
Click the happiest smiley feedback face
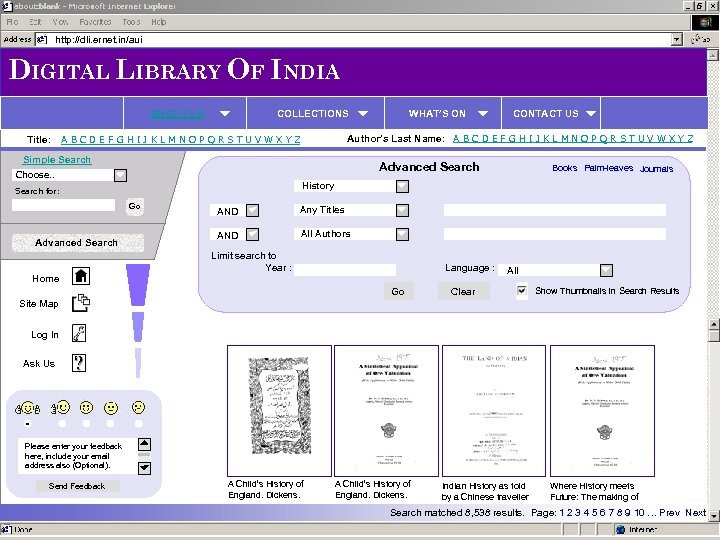pos(28,408)
